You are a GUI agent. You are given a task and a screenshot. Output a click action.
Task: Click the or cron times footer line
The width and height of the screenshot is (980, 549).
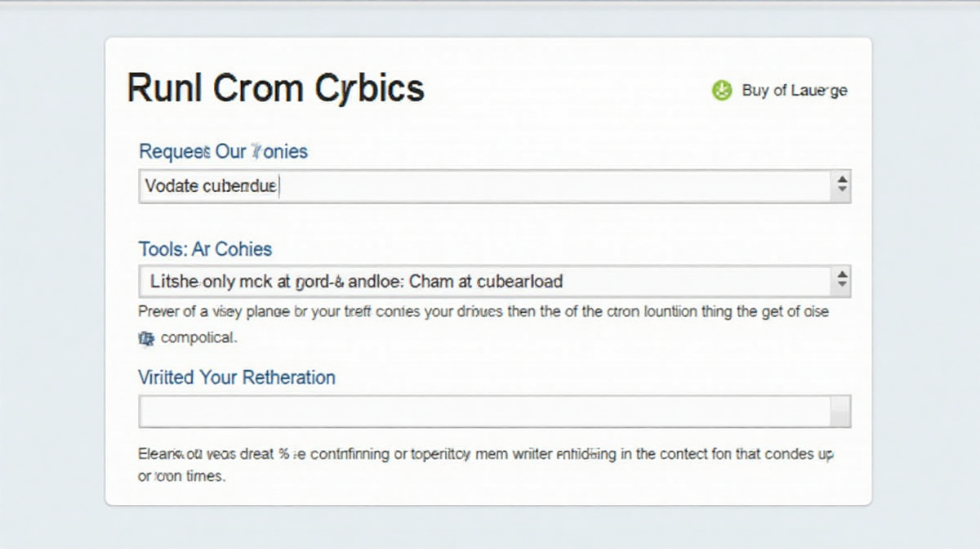coord(181,475)
